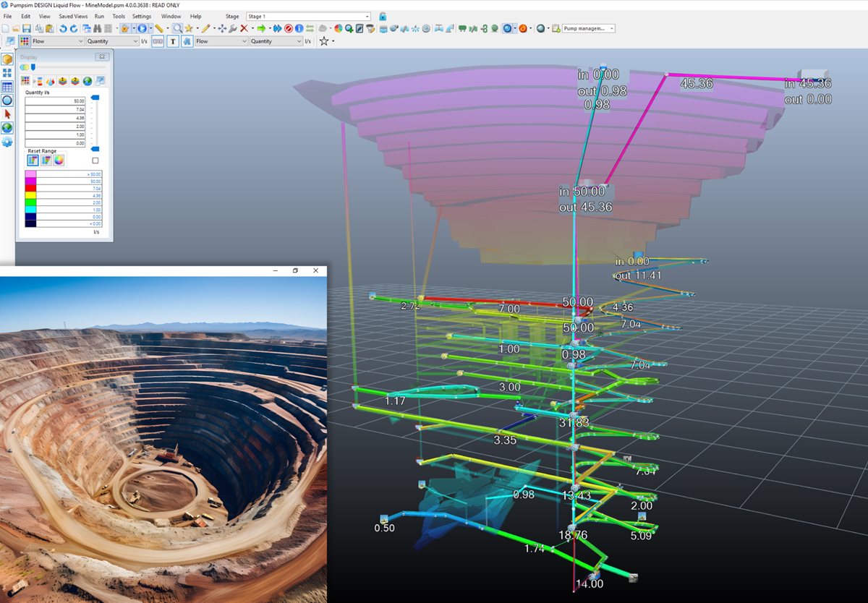Click the 50.00 quantity input field

(55, 100)
